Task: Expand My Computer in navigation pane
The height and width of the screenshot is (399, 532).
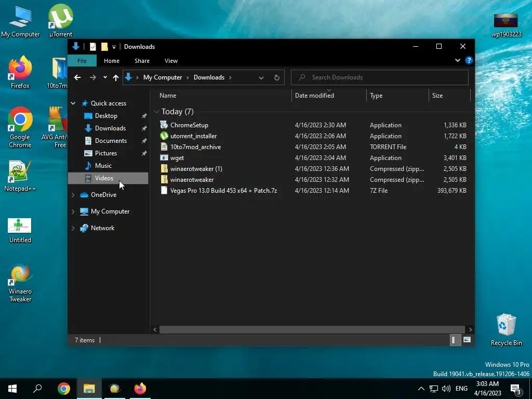Action: point(73,211)
